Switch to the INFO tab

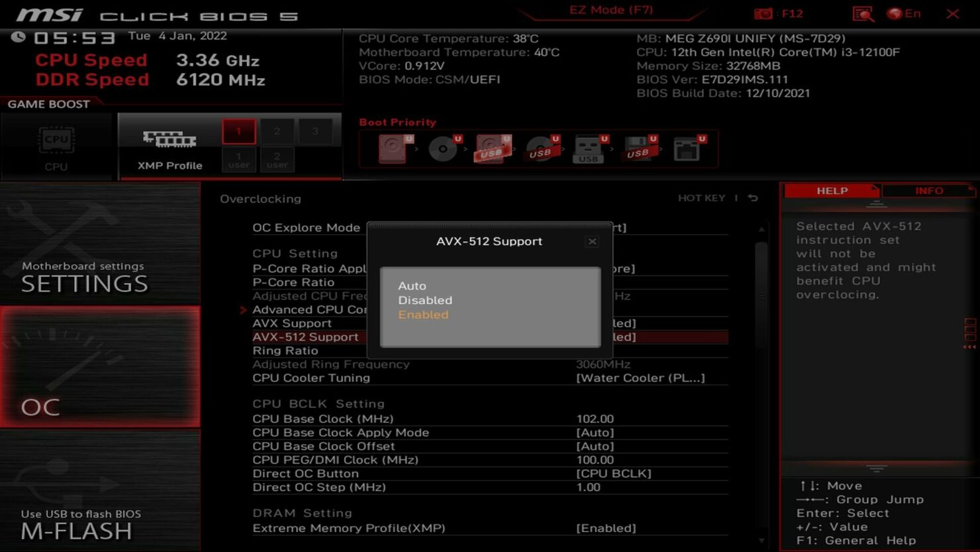[930, 191]
